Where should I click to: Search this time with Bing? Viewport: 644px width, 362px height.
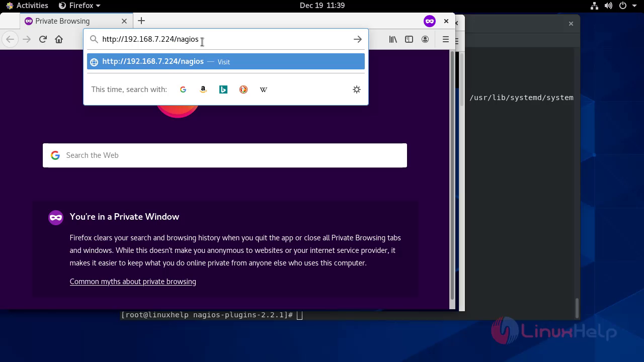(223, 89)
